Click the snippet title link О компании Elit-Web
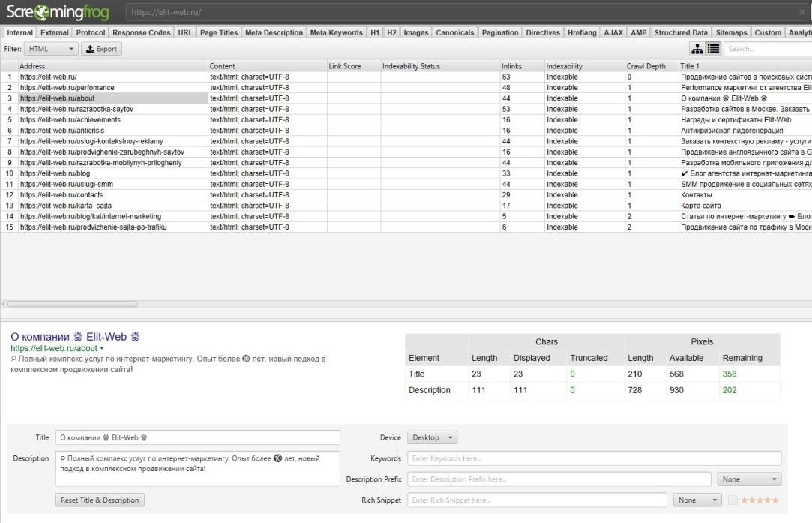 (x=76, y=337)
